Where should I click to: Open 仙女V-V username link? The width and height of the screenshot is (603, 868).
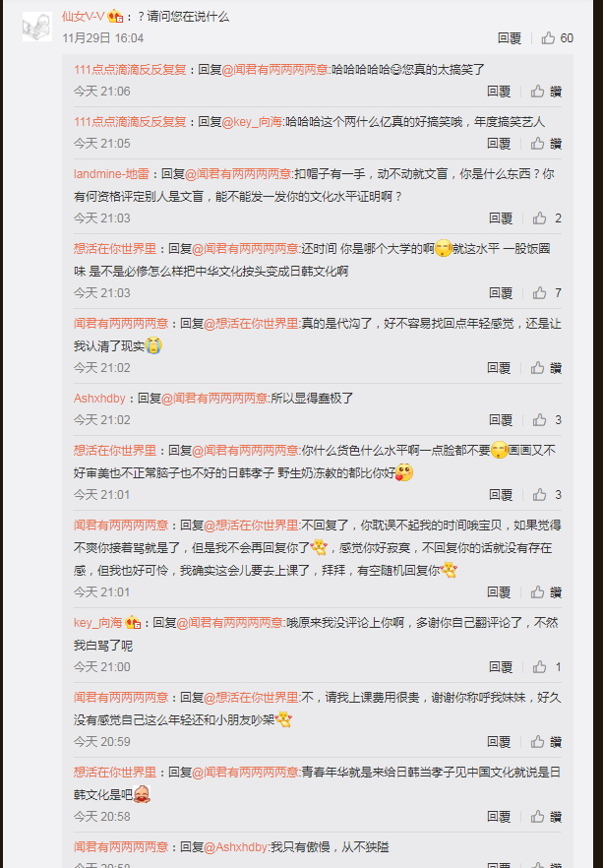[83, 16]
